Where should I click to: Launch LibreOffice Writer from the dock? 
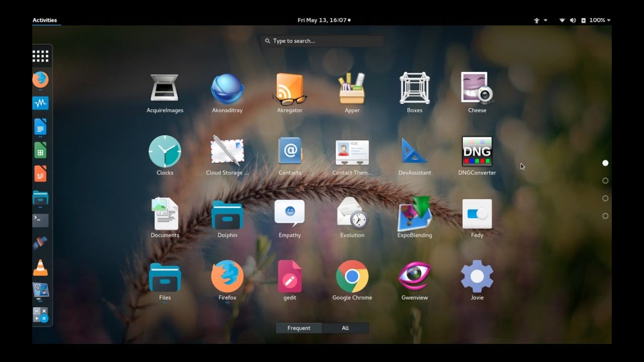tap(41, 127)
